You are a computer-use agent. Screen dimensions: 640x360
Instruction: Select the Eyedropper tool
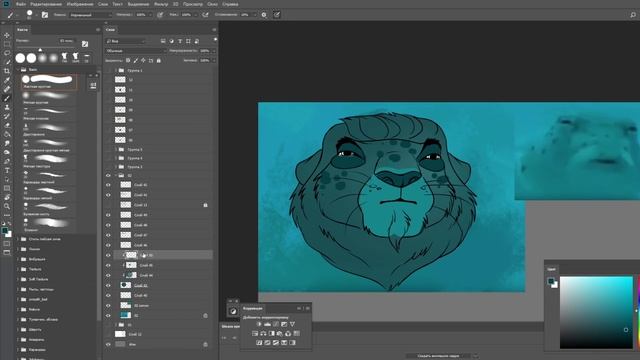click(7, 80)
